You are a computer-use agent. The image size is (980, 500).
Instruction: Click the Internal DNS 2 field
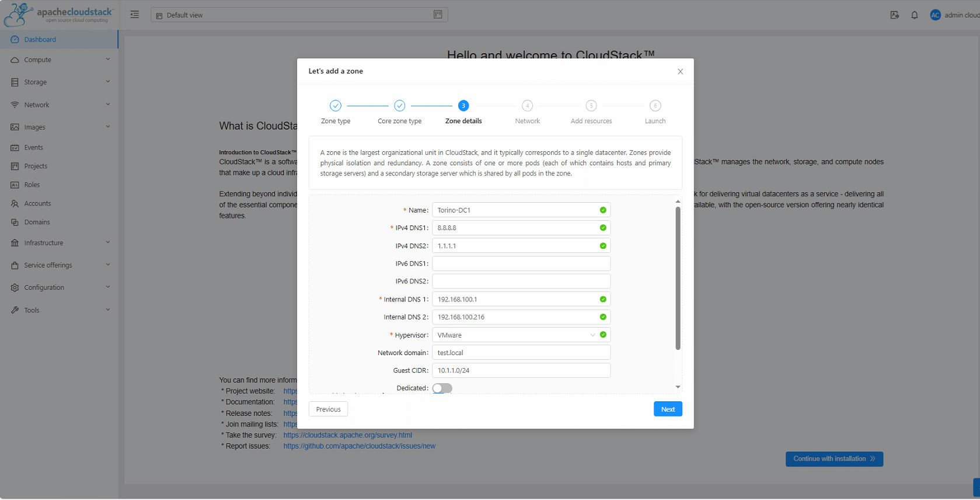click(521, 317)
